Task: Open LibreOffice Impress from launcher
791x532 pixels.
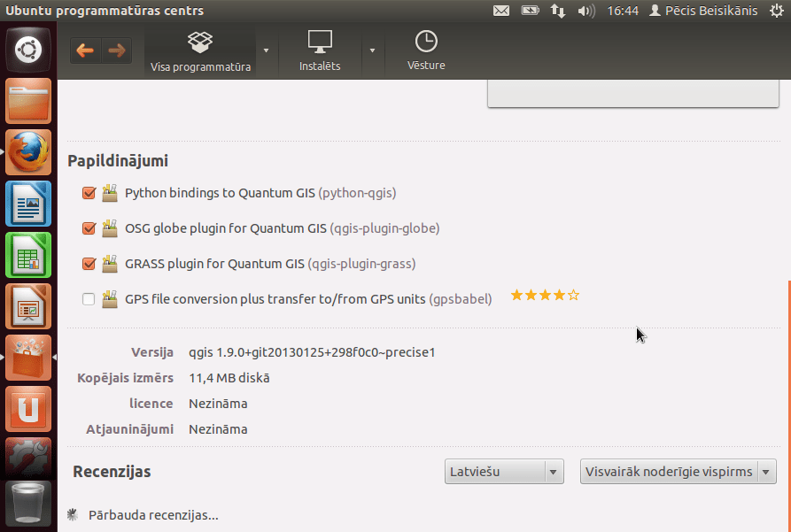Action: [28, 306]
